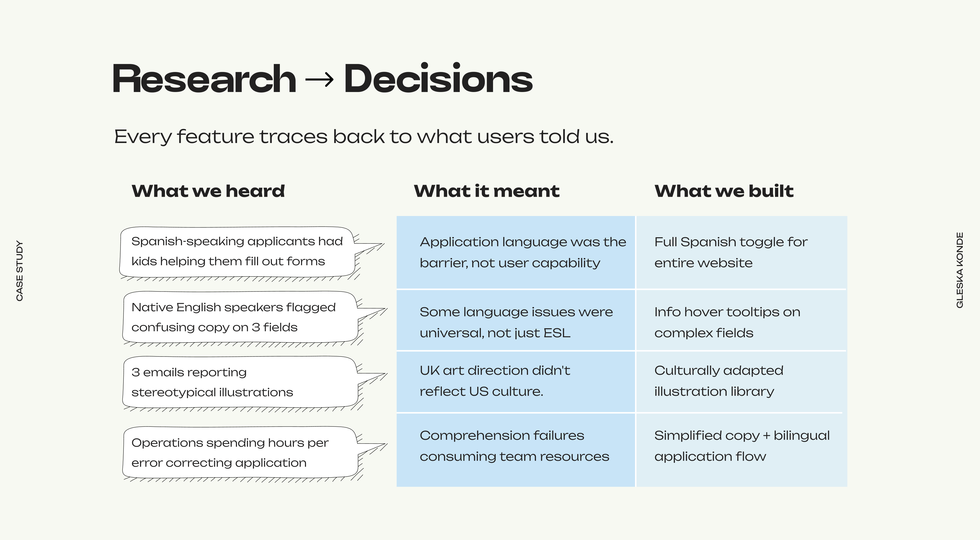Click the vertical "CASE STUDY" label

(20, 270)
